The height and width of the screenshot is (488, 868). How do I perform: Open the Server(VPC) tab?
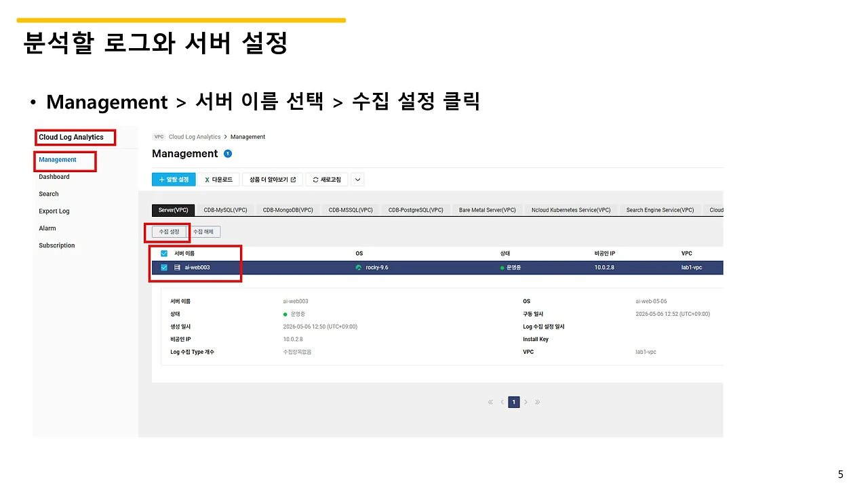(x=174, y=210)
